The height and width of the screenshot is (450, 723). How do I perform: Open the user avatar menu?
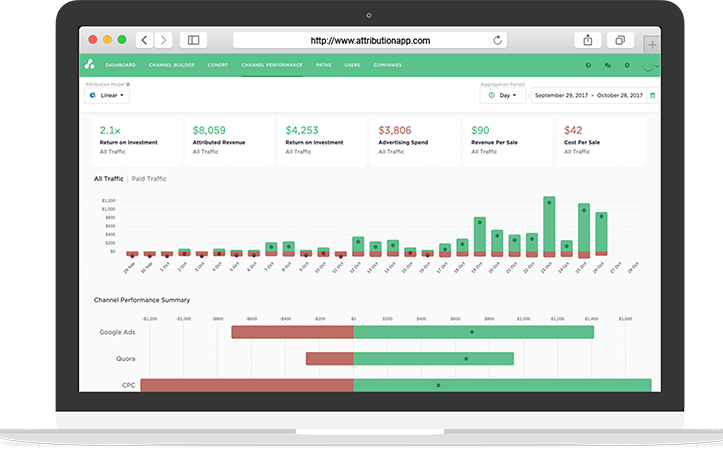click(651, 66)
